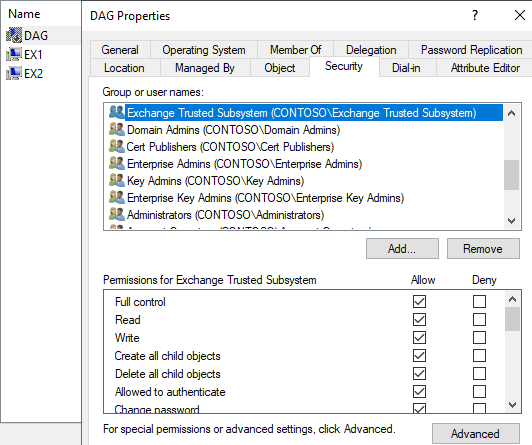Toggle Deny for Delete all child objects

(479, 373)
